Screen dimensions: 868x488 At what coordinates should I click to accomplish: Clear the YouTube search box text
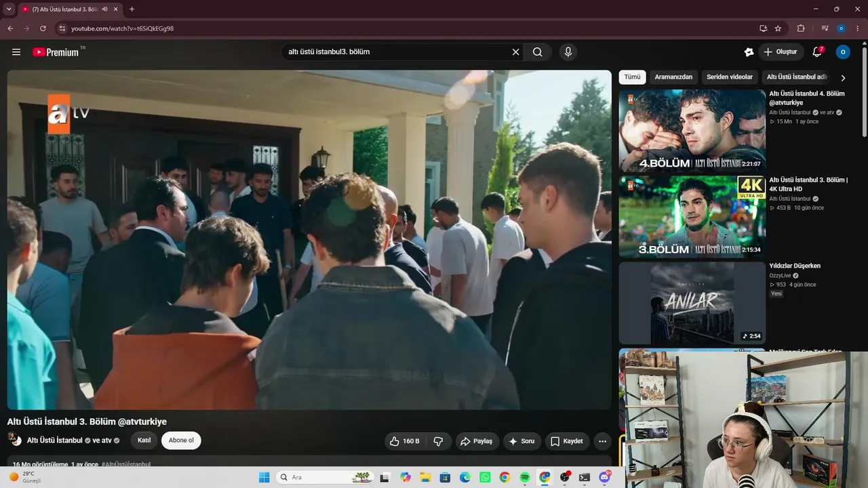click(x=515, y=52)
